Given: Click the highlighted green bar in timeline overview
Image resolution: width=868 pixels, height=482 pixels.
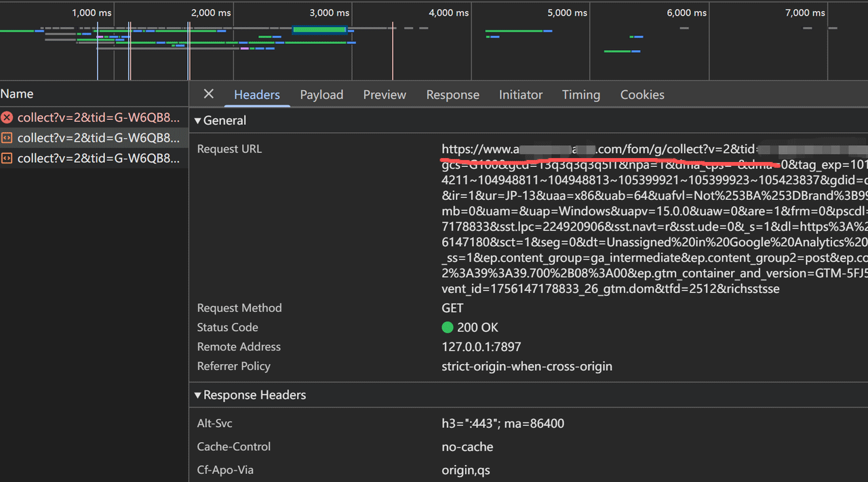Looking at the screenshot, I should 319,30.
